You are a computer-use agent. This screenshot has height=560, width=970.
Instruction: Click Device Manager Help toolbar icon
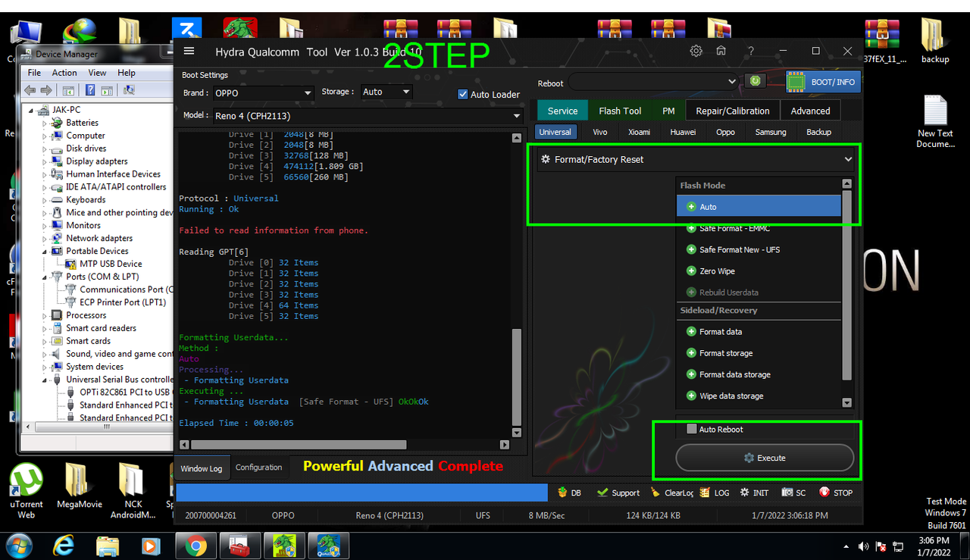point(89,90)
